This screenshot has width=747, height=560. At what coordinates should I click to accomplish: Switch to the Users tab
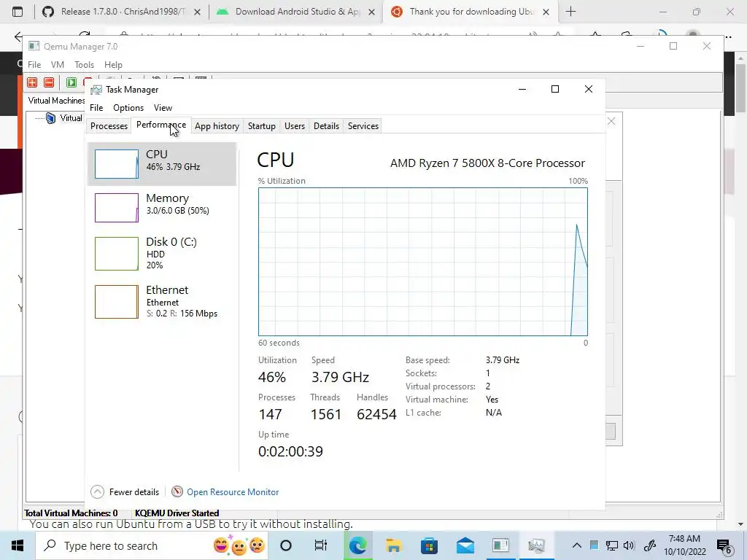(x=295, y=126)
